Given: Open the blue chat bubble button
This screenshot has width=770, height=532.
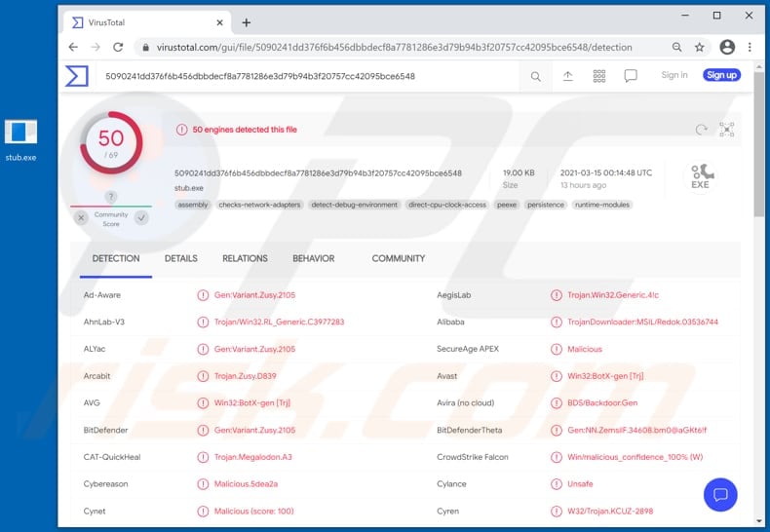Looking at the screenshot, I should pyautogui.click(x=720, y=495).
